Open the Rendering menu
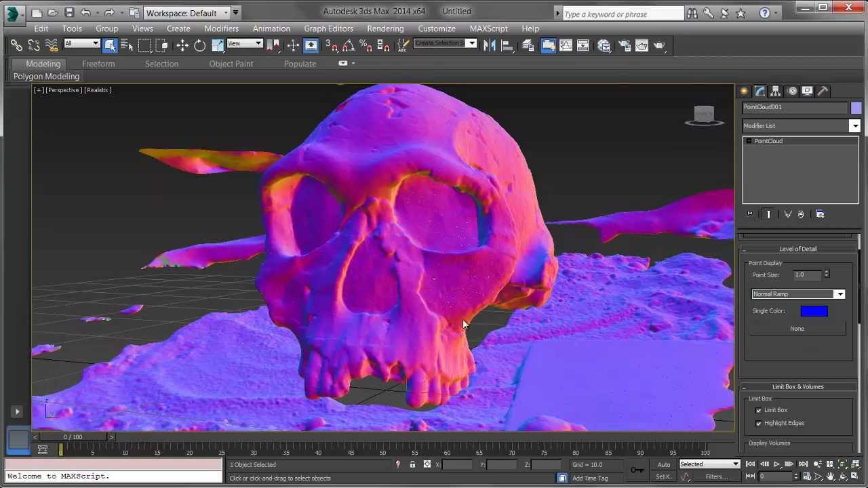 [385, 28]
